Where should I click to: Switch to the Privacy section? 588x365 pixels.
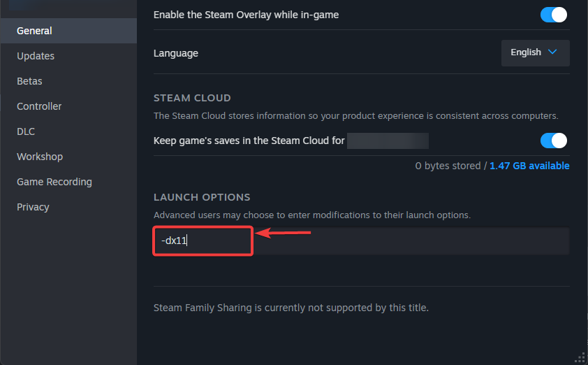(33, 207)
